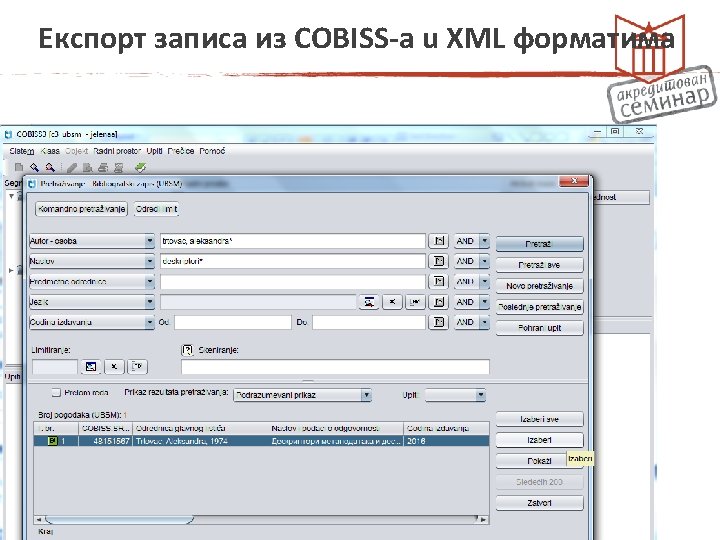
Task: Clear Limitiranje with its X button
Action: [114, 366]
